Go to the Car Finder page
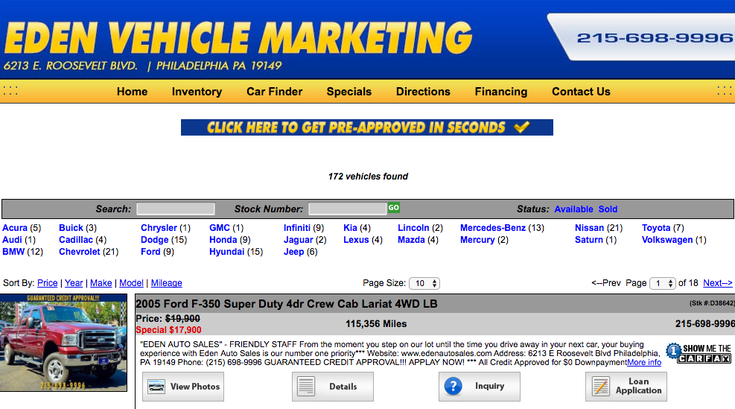Image resolution: width=735 pixels, height=409 pixels. (275, 91)
